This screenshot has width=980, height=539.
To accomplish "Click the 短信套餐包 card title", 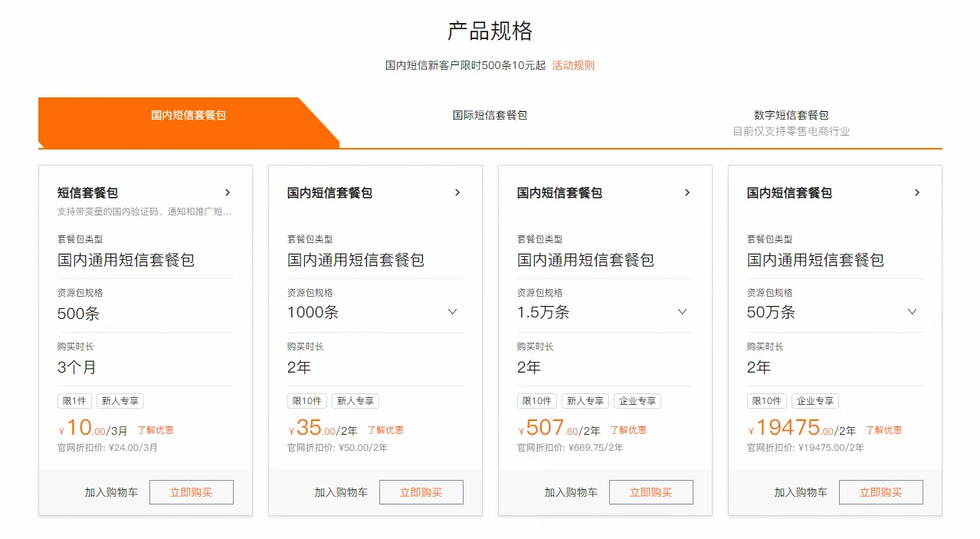I will tap(88, 192).
